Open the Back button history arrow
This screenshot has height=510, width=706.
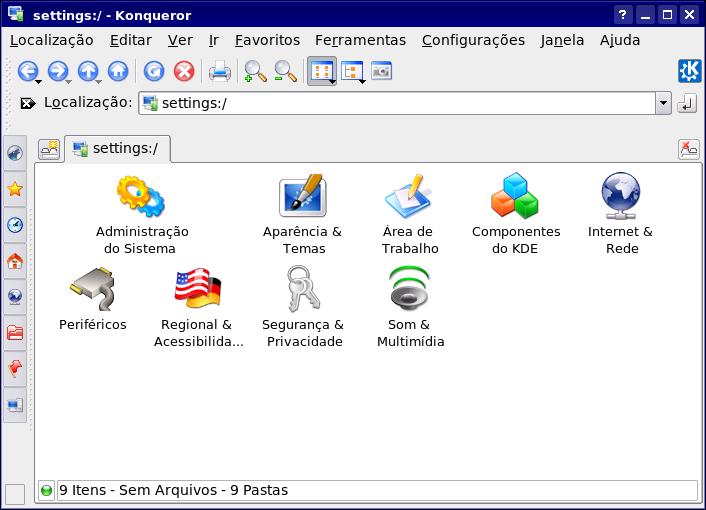point(39,82)
